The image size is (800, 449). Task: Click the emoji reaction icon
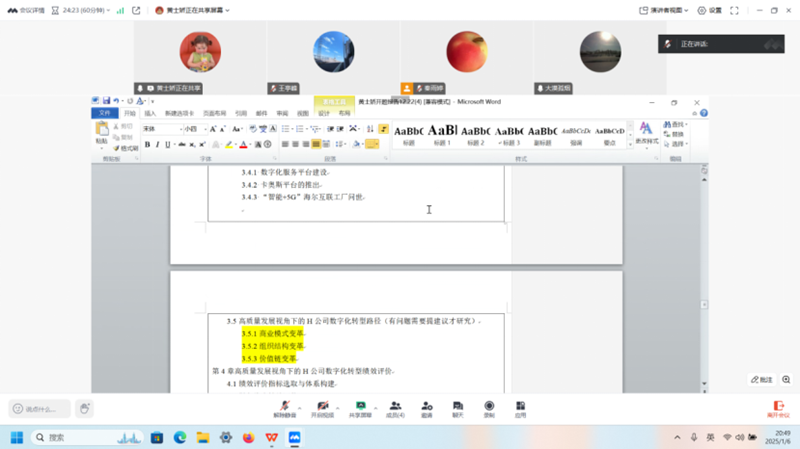tap(84, 408)
